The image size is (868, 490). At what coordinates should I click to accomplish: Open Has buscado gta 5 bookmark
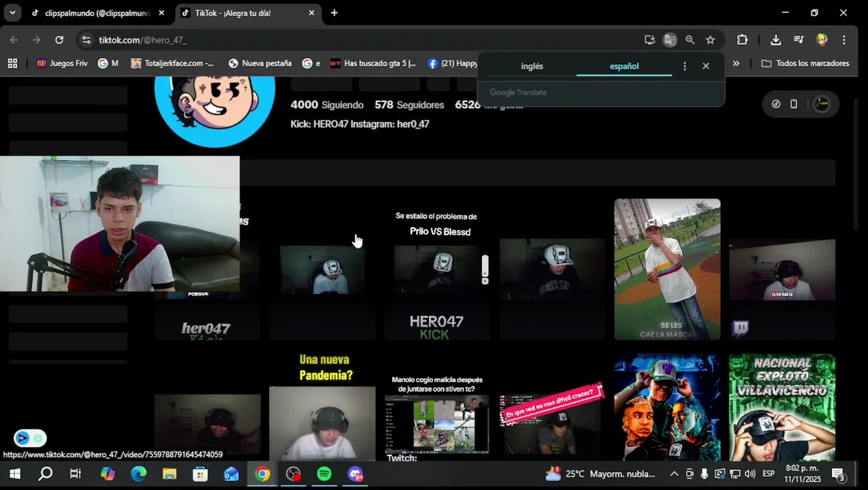click(x=373, y=63)
